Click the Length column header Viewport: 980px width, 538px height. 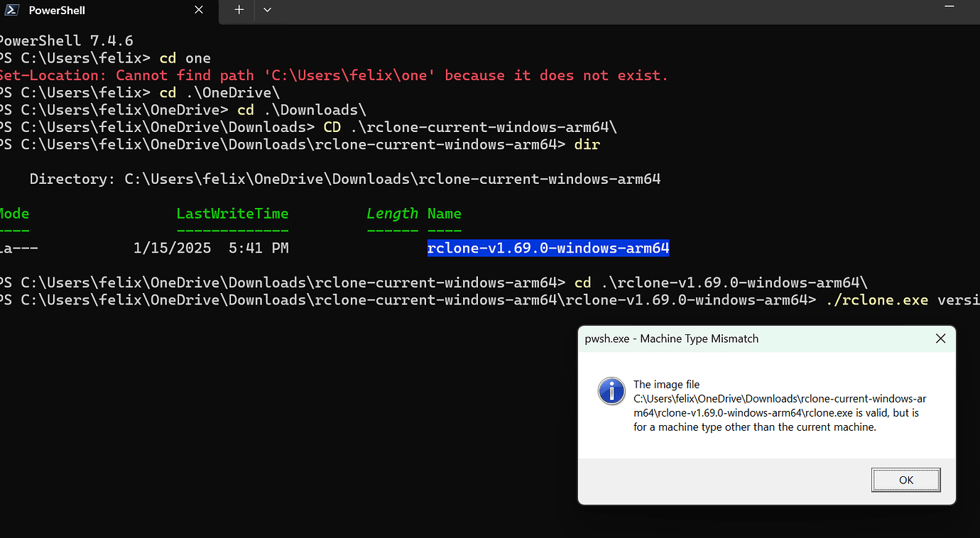(x=393, y=214)
